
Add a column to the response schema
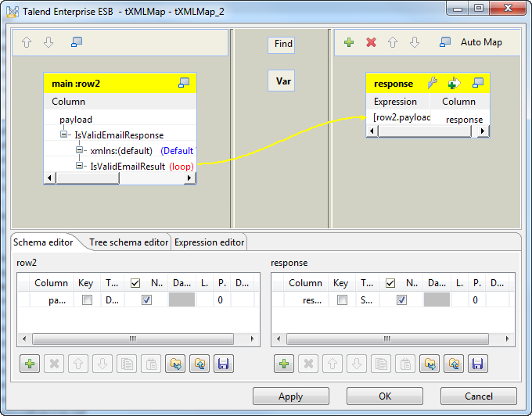tap(283, 364)
